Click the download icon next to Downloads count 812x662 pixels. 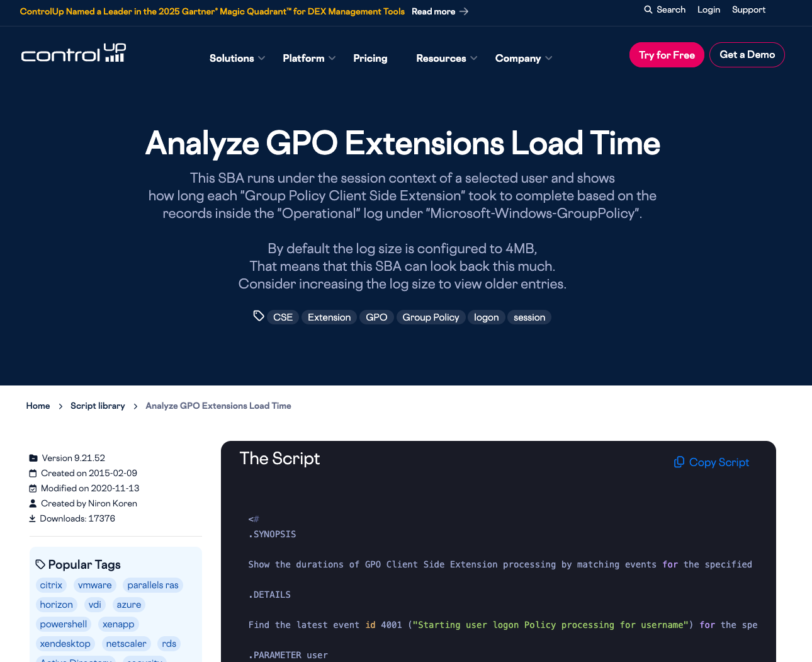[33, 518]
